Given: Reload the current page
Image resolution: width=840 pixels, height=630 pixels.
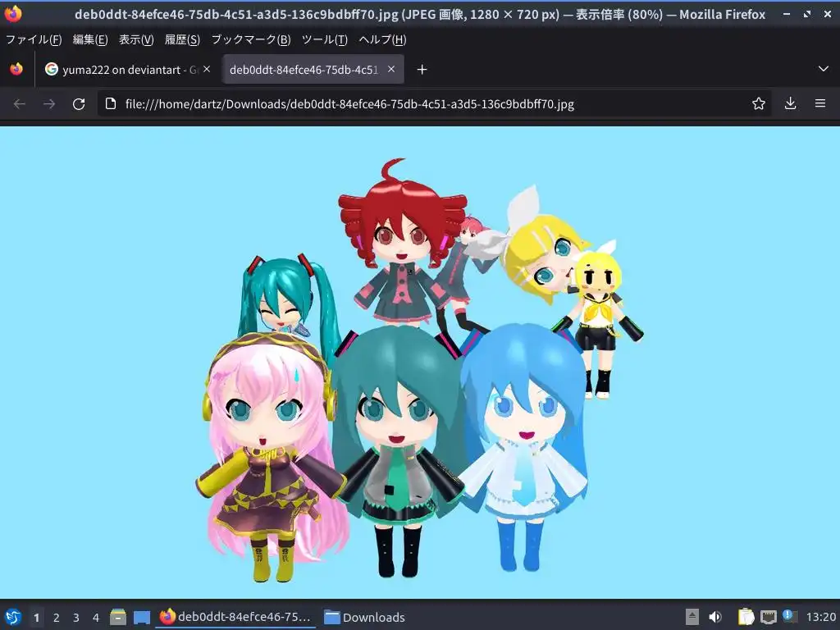Looking at the screenshot, I should [79, 104].
